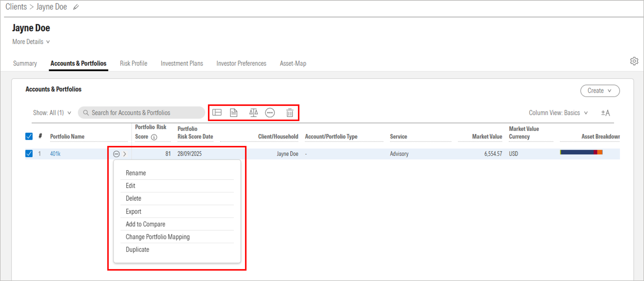Click the 401k asset breakdown color bar

[581, 152]
